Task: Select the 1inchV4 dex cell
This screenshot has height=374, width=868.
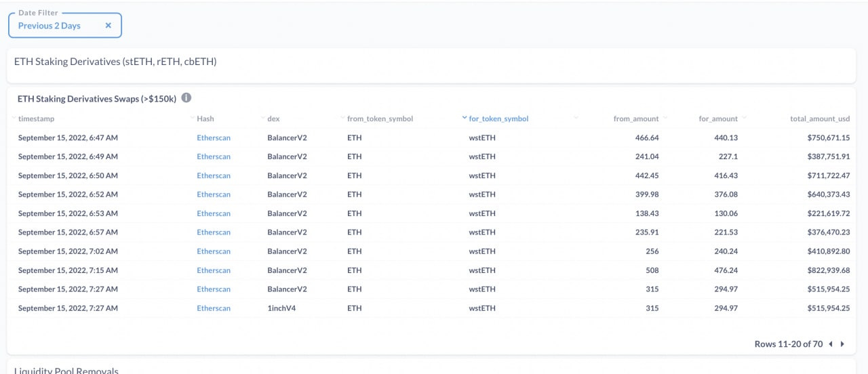Action: click(282, 308)
